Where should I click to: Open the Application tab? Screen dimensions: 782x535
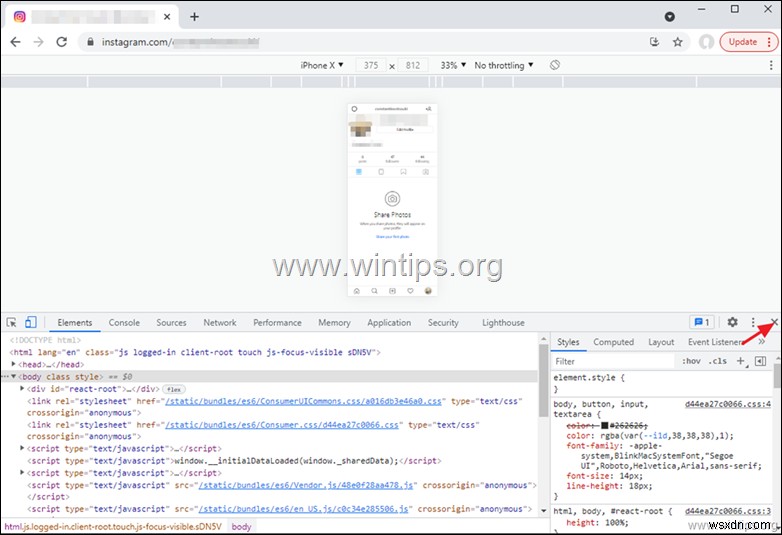click(x=389, y=323)
